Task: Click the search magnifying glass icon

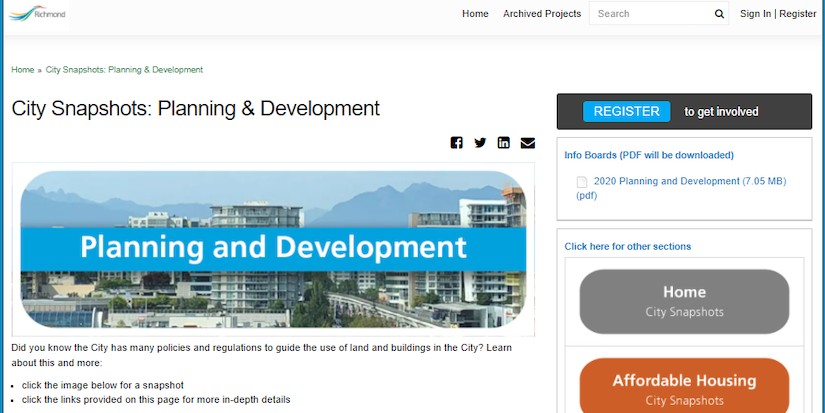Action: tap(719, 14)
